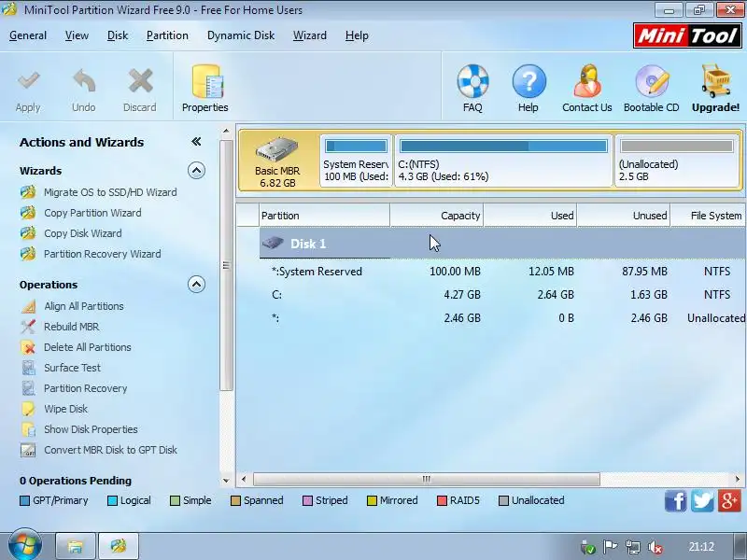Screen dimensions: 747x560
Task: Click the Surface Test icon
Action: [x=28, y=368]
